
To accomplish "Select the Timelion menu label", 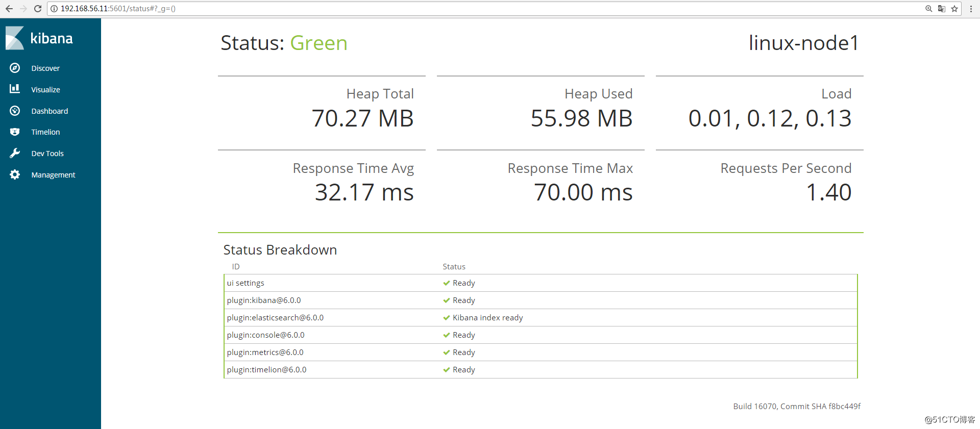I will coord(45,132).
